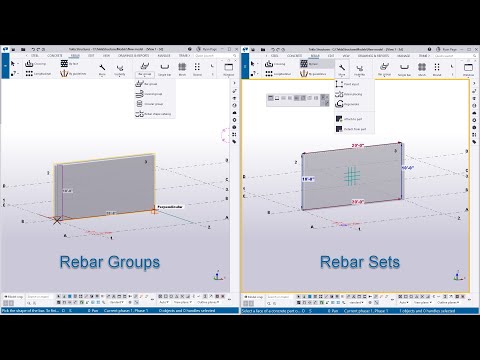
Task: Open Auto dropdown in right bottom toolbar
Action: click(404, 302)
